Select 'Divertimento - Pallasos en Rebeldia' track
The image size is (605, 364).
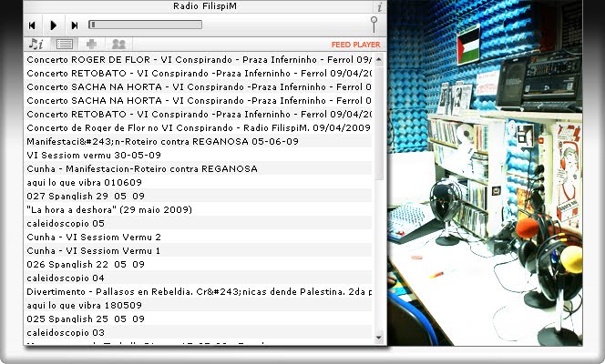coord(199,292)
